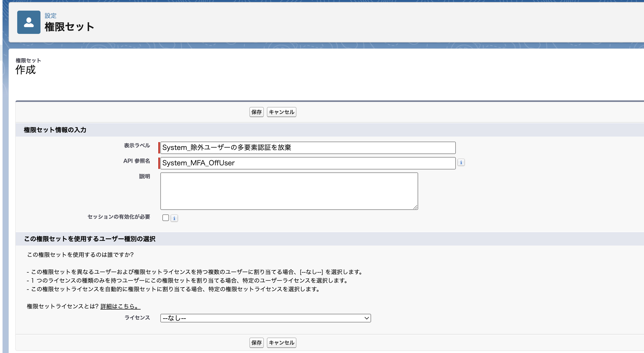
Task: Save the permission set with top 保存 button
Action: point(256,112)
